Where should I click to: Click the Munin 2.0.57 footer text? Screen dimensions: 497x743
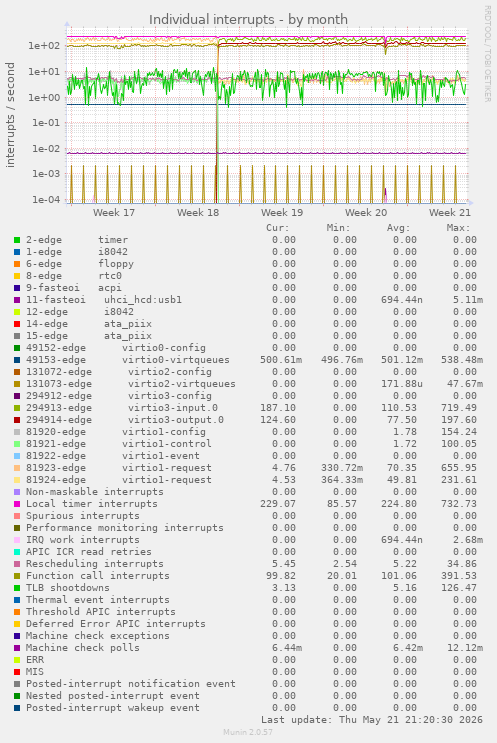tap(248, 732)
